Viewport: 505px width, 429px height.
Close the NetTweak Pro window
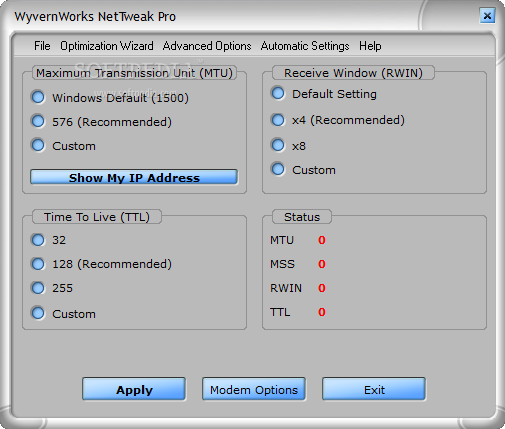click(487, 16)
